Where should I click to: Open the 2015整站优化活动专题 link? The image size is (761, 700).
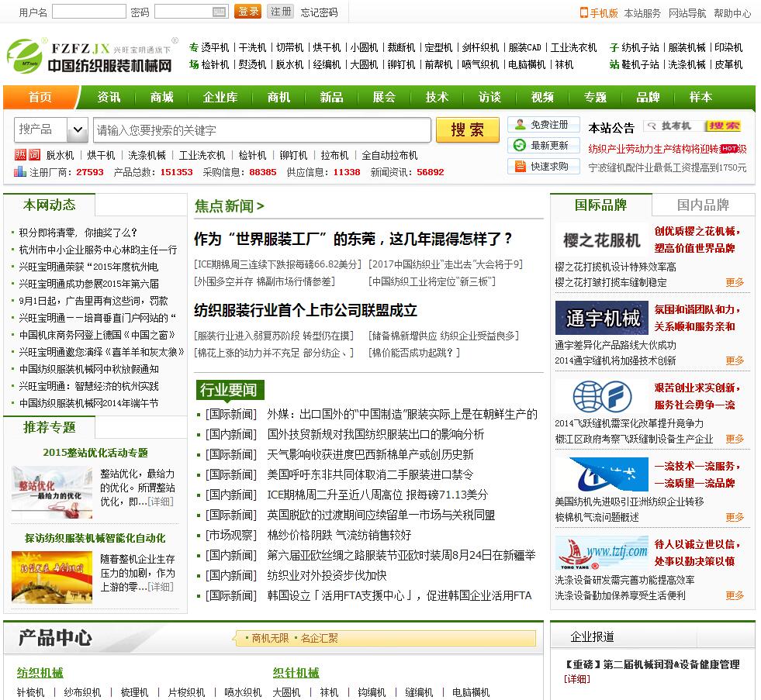point(95,453)
